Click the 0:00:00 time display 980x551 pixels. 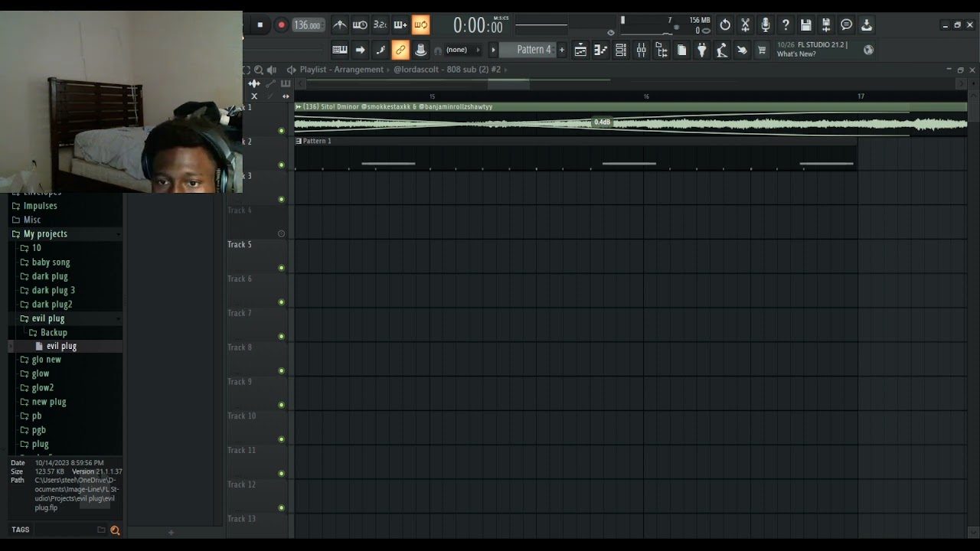(x=478, y=26)
